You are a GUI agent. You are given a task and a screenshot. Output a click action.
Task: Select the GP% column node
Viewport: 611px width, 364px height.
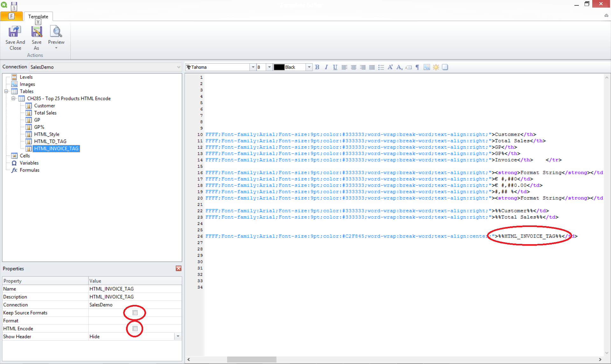click(x=39, y=127)
